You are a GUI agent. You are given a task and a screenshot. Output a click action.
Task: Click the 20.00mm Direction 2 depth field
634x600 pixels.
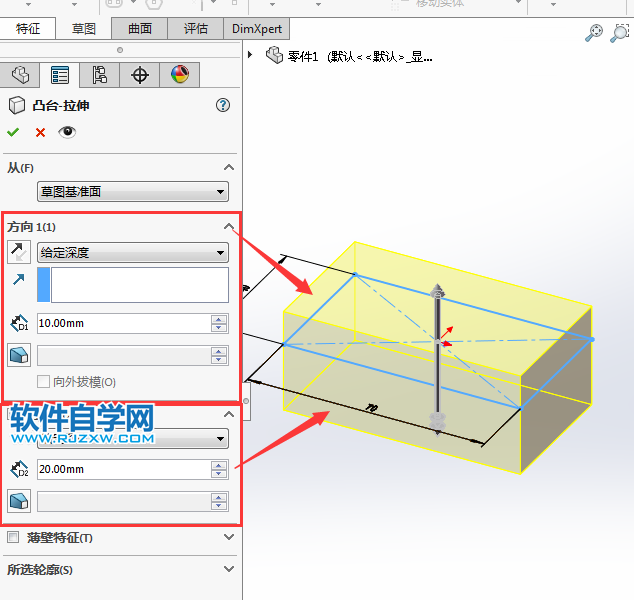pyautogui.click(x=124, y=469)
